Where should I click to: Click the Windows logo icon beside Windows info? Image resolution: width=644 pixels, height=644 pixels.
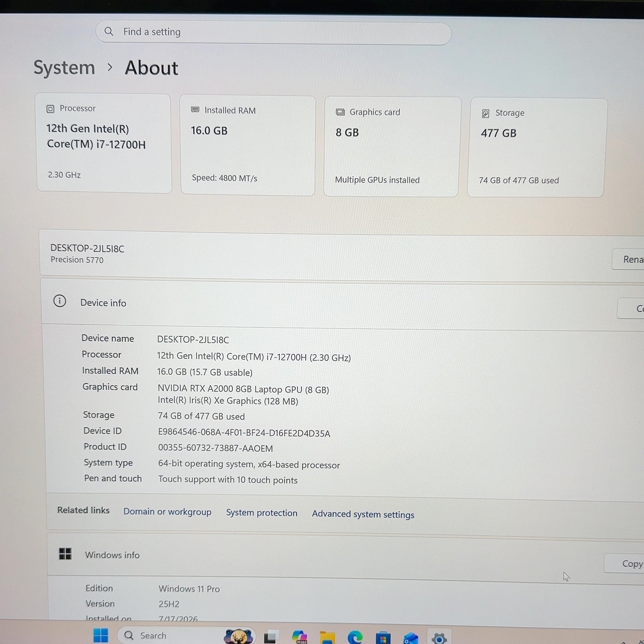point(65,554)
